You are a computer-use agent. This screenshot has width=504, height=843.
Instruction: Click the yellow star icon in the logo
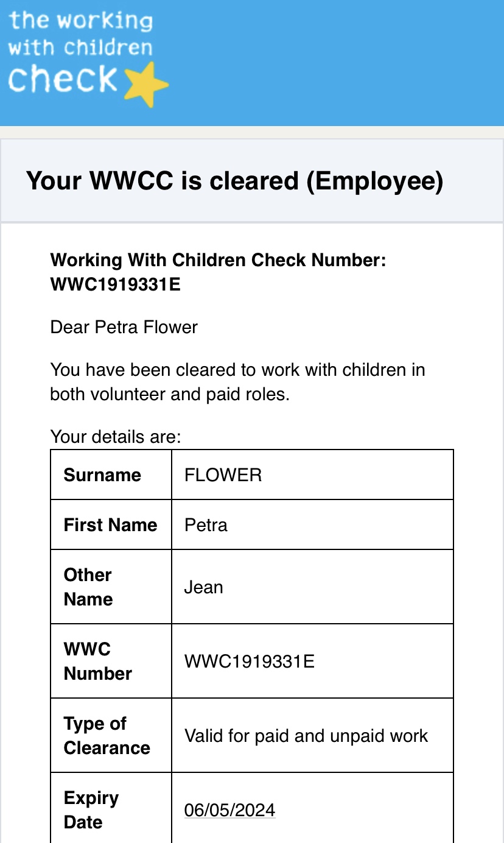(x=146, y=85)
